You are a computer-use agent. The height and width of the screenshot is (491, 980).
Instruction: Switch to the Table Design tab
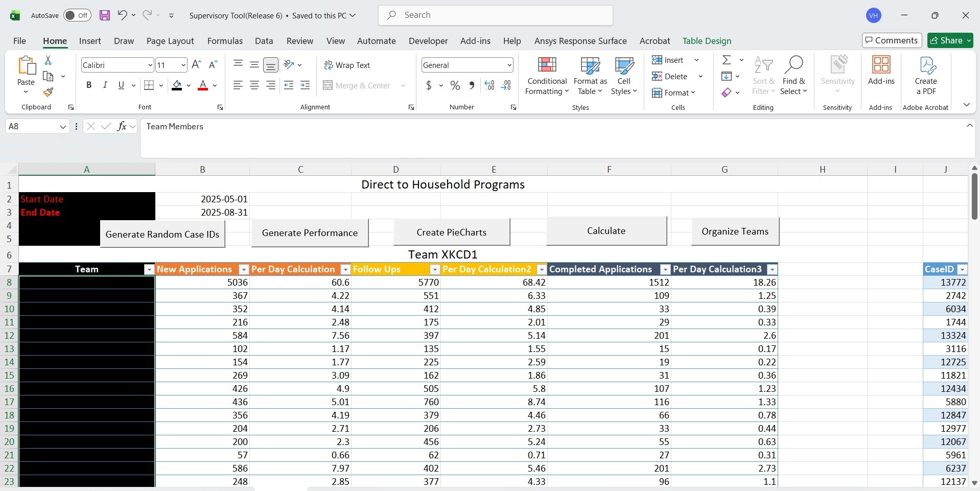(707, 41)
